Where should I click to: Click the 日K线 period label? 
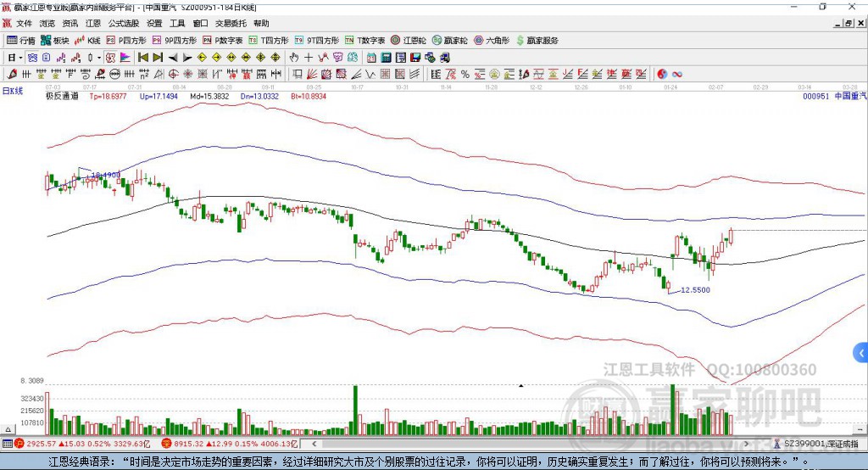coord(13,92)
